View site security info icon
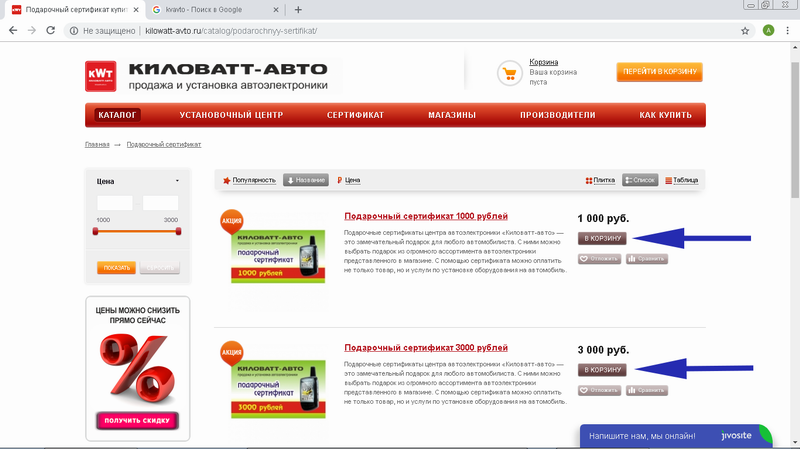 click(x=74, y=31)
